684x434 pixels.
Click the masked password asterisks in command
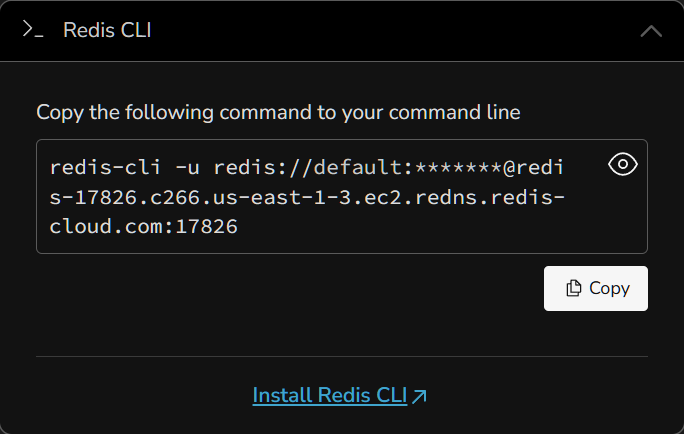(458, 167)
